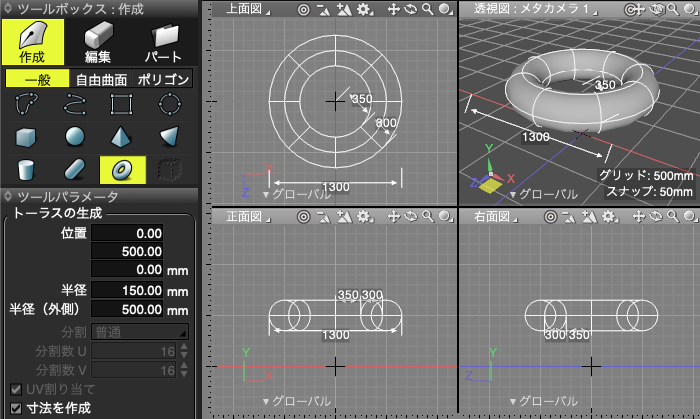Switch to the 自由曲面 tab

coord(103,79)
